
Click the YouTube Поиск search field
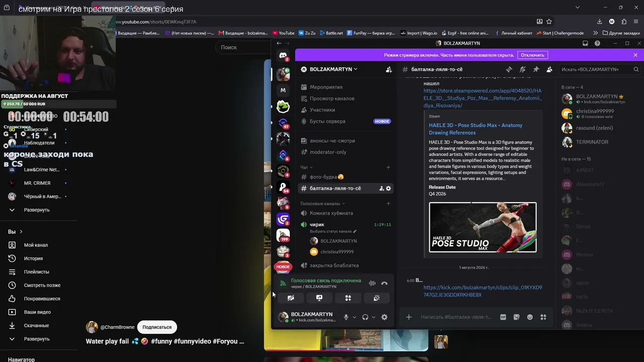[x=244, y=47]
